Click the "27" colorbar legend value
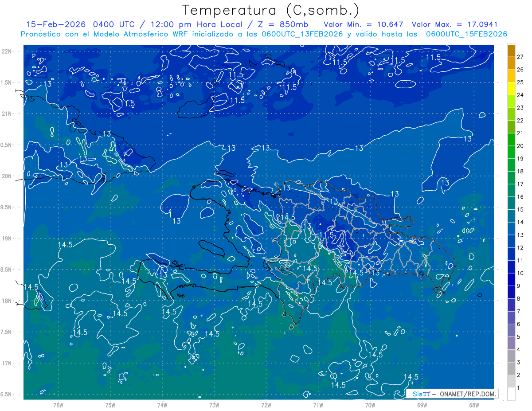 pyautogui.click(x=520, y=57)
